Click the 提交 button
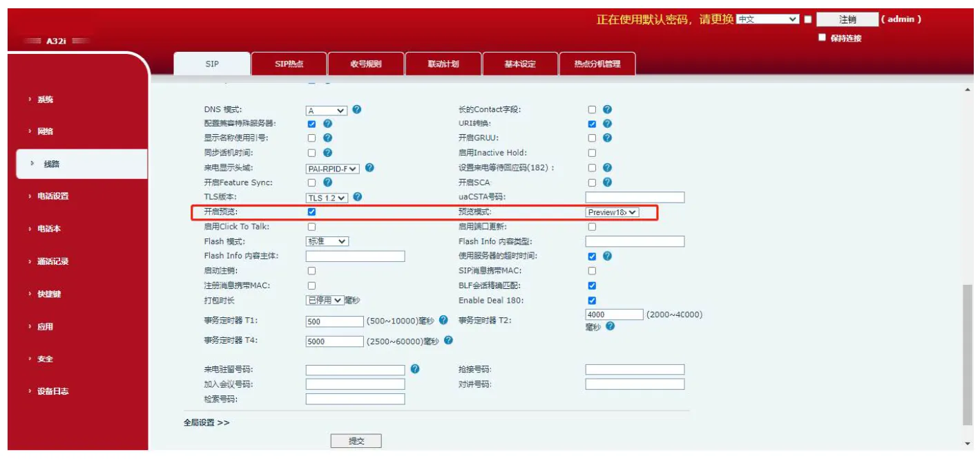Screen dimensions: 980x459 [357, 440]
